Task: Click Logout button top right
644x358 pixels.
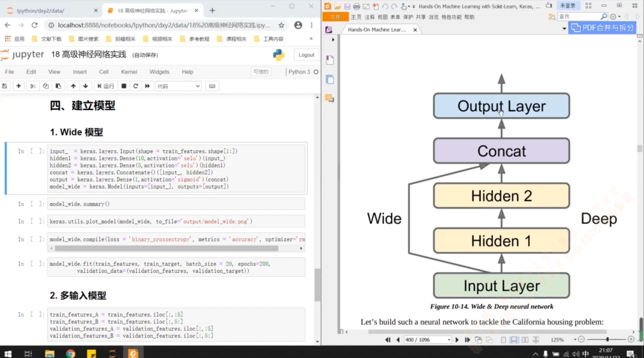Action: point(305,55)
